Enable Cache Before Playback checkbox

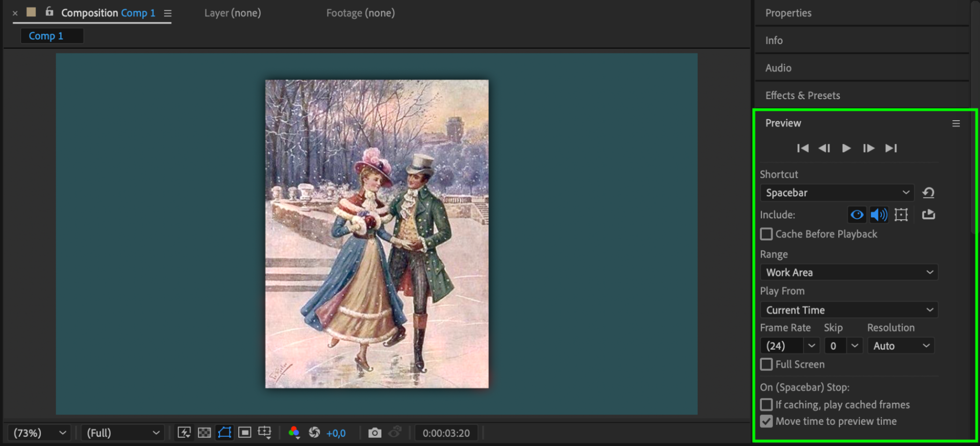[766, 234]
